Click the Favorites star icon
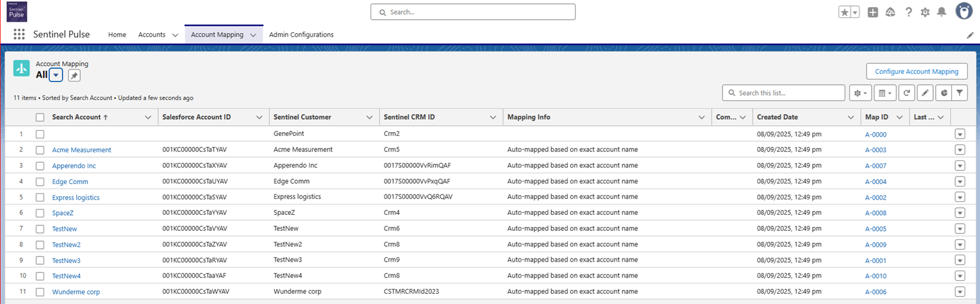The height and width of the screenshot is (304, 980). click(845, 12)
